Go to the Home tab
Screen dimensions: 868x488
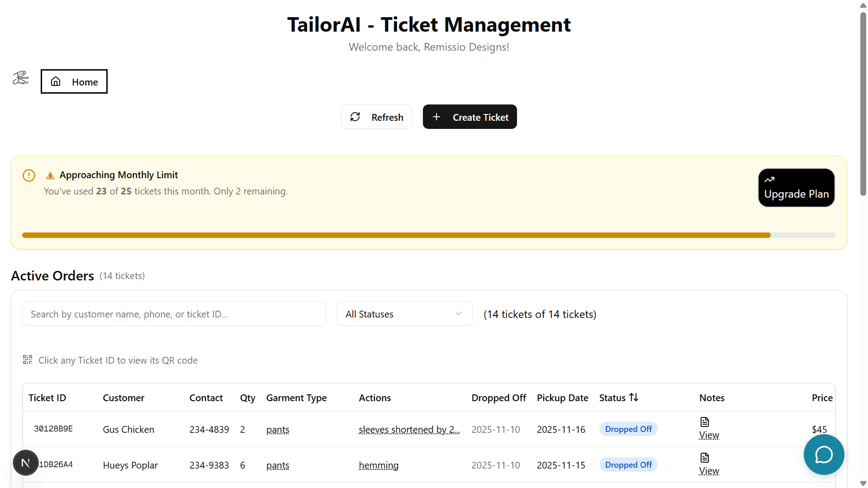(74, 82)
